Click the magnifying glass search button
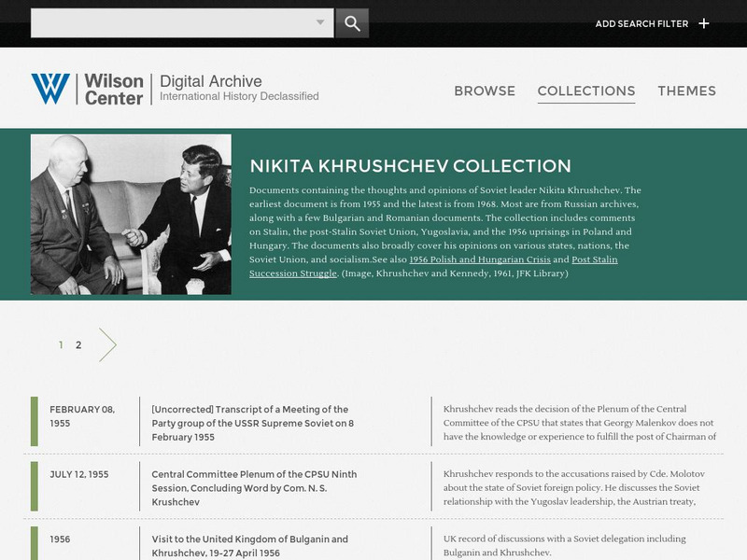This screenshot has height=560, width=747. [352, 23]
